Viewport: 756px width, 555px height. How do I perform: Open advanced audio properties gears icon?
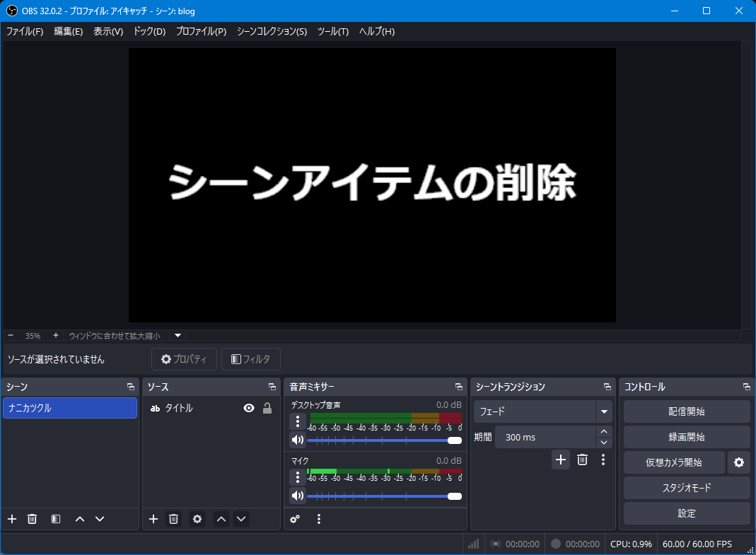(295, 519)
